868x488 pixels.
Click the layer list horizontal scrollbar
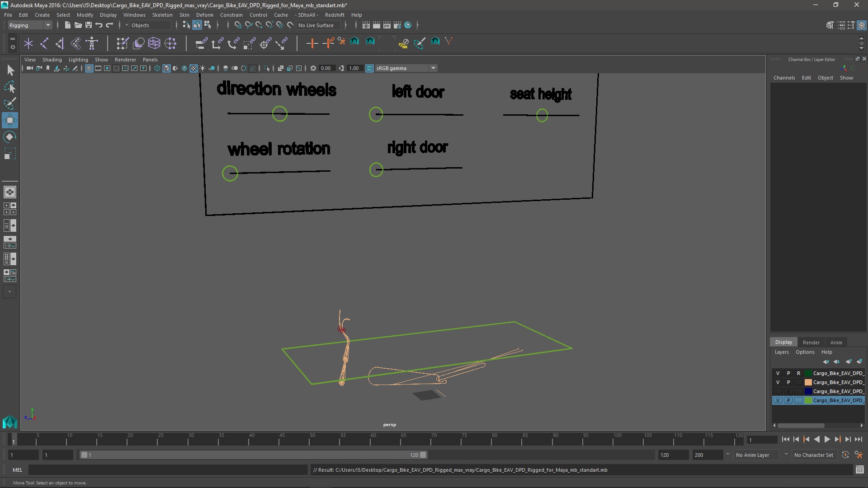[801, 425]
